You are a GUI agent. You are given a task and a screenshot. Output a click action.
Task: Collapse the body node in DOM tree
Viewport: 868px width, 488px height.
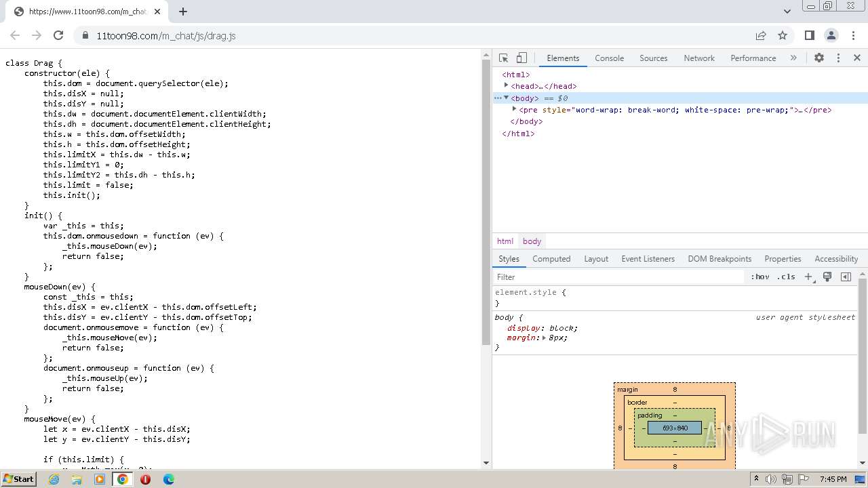pos(507,98)
